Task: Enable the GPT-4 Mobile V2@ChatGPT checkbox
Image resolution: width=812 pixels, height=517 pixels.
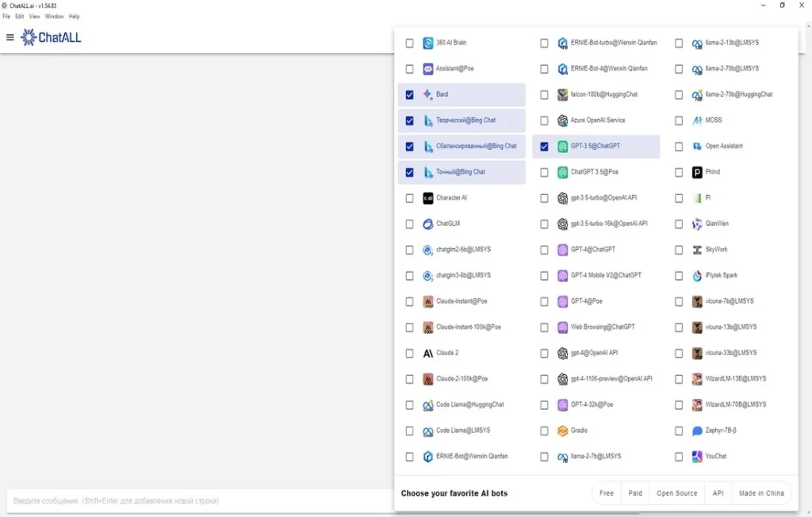Action: 544,276
